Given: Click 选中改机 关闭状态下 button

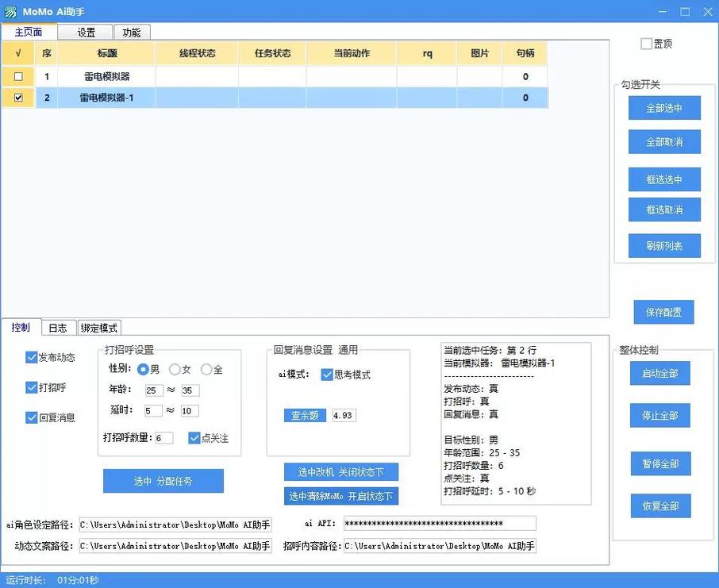Looking at the screenshot, I should 340,471.
